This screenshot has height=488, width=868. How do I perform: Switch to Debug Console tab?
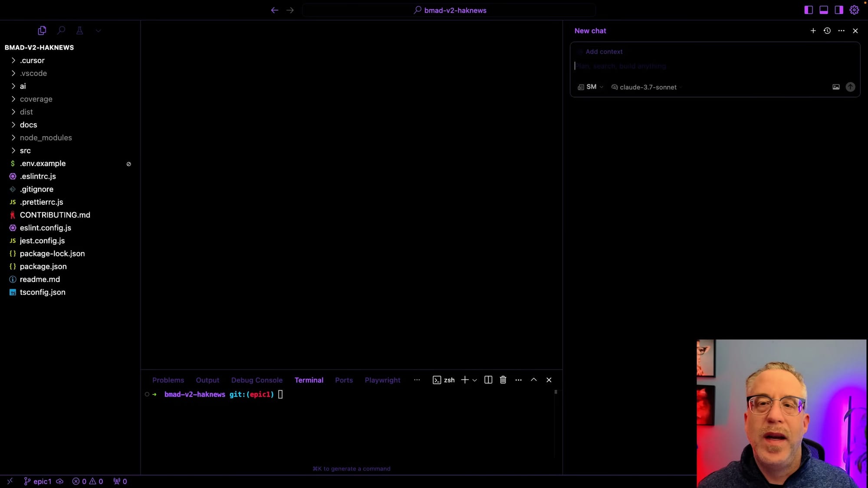[x=256, y=380]
